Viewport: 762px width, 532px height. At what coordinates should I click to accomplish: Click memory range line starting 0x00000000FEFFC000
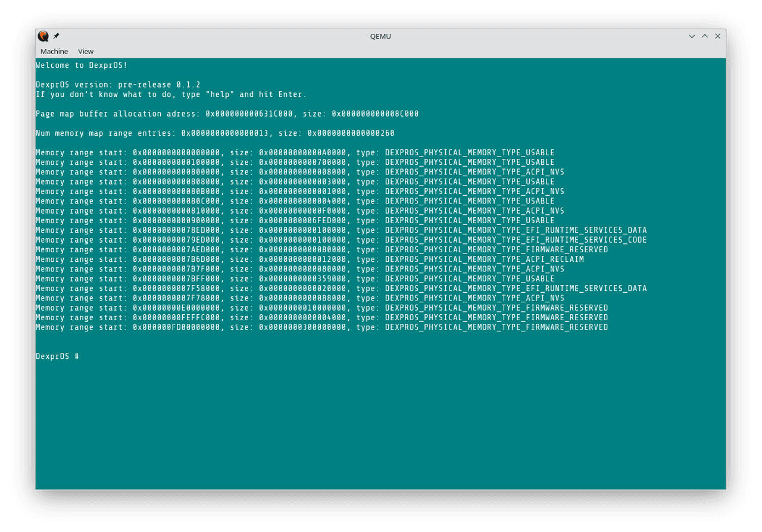point(322,318)
